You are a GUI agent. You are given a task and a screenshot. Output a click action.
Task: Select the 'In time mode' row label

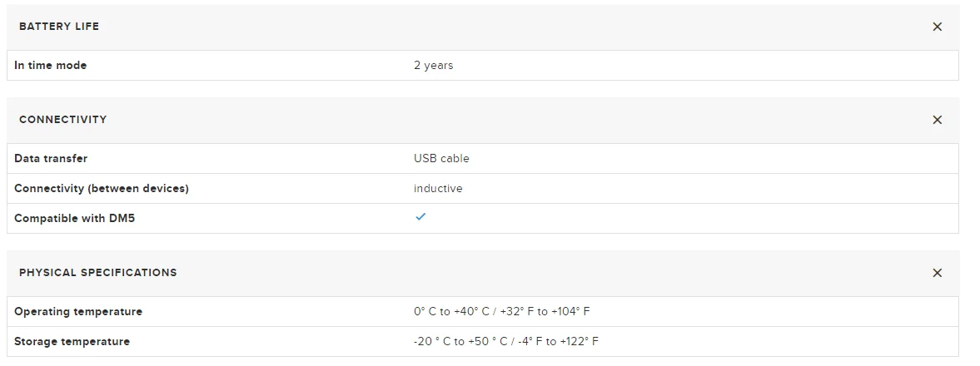(x=51, y=65)
